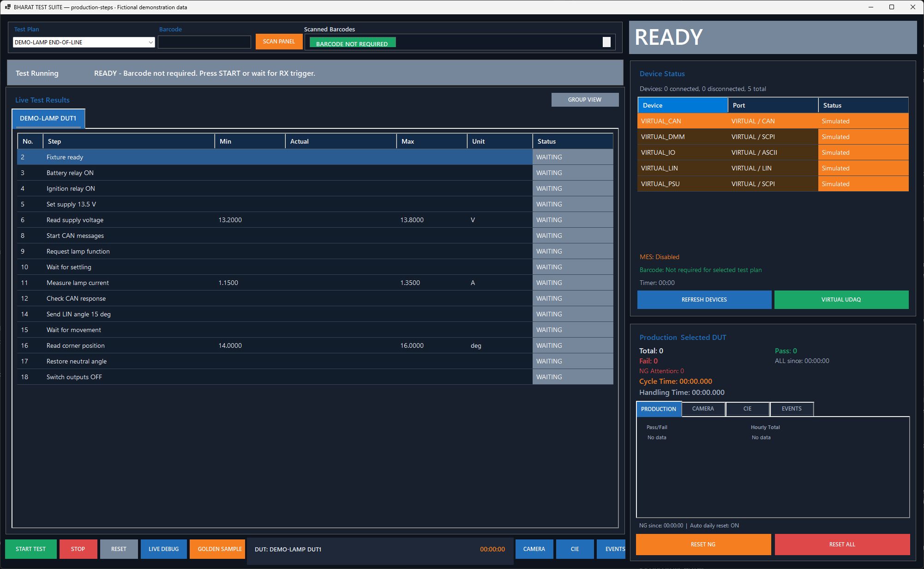
Task: Click the red STOP button
Action: tap(78, 549)
